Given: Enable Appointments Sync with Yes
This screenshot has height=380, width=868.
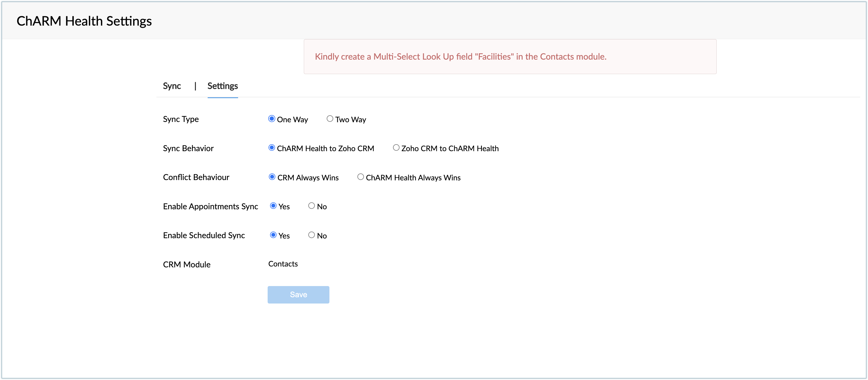Looking at the screenshot, I should tap(273, 206).
